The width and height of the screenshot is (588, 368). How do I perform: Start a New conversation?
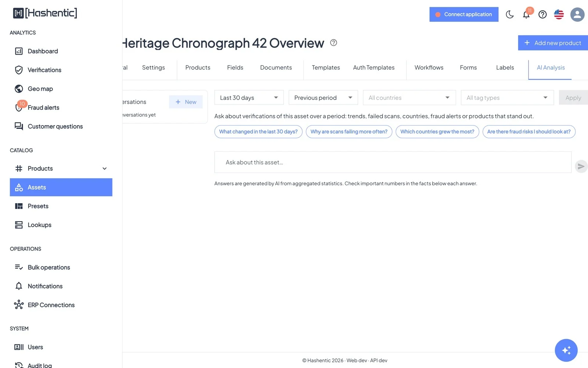[x=186, y=102]
